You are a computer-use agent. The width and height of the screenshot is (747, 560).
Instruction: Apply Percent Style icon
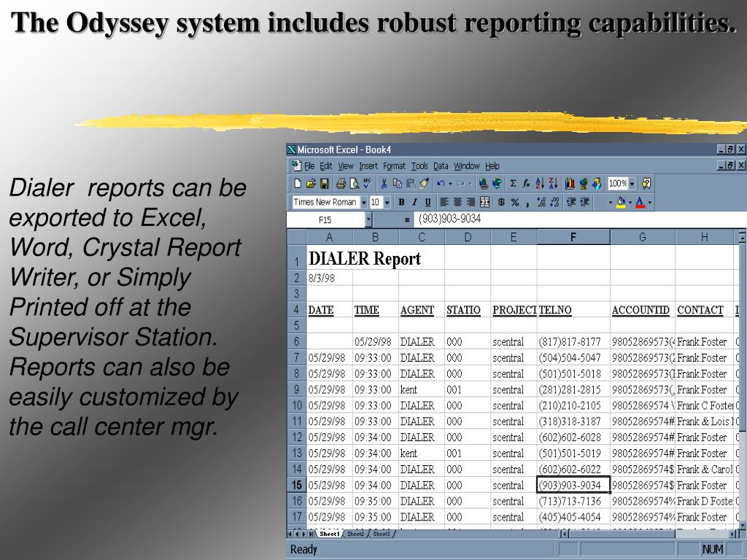click(x=515, y=203)
